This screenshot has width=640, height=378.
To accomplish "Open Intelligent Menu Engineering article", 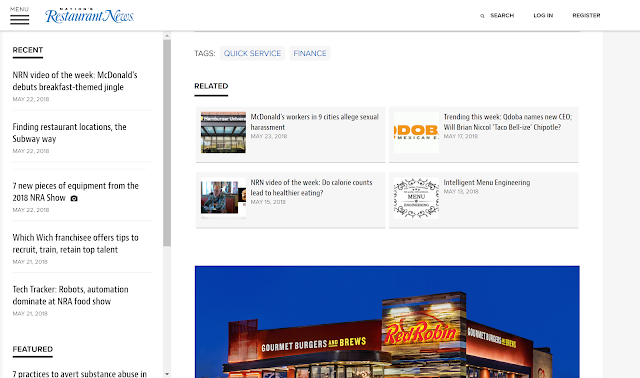I will [x=487, y=182].
